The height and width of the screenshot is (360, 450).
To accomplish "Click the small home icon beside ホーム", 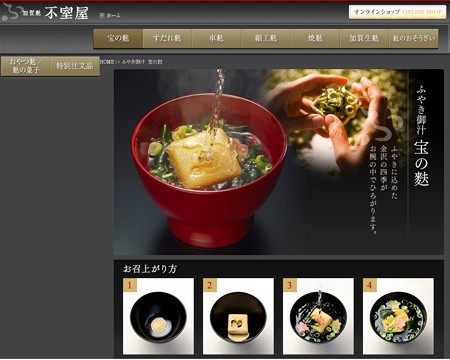I will (102, 15).
